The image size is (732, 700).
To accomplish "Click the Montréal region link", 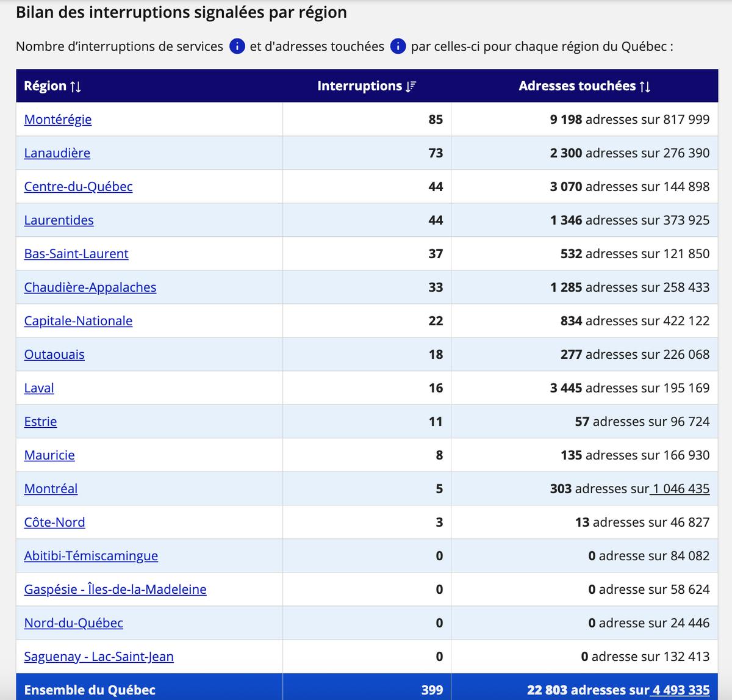I will tap(51, 489).
